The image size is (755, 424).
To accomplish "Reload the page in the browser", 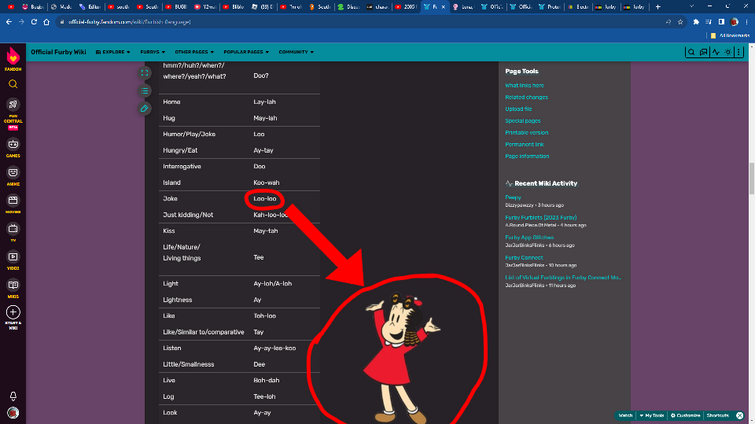I will pyautogui.click(x=34, y=22).
